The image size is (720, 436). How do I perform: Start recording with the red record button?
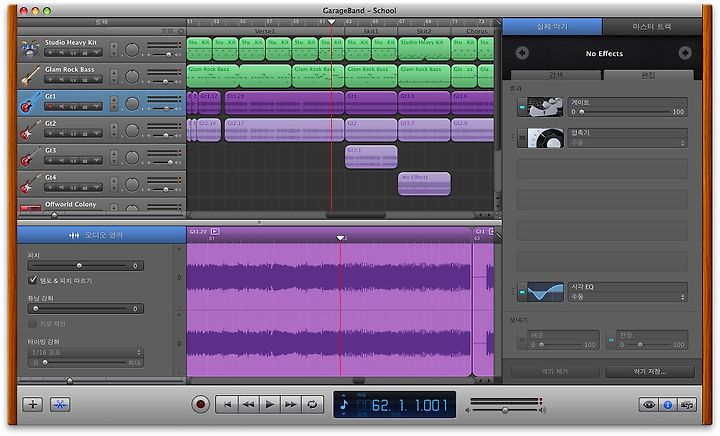pos(201,404)
